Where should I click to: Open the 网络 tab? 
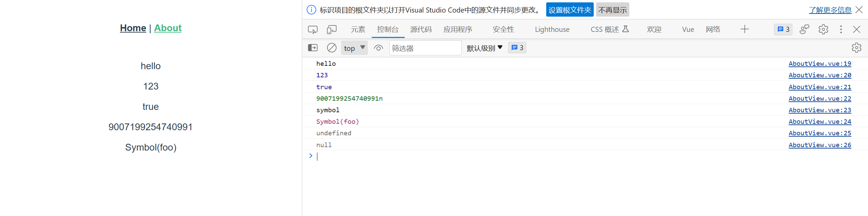click(713, 30)
